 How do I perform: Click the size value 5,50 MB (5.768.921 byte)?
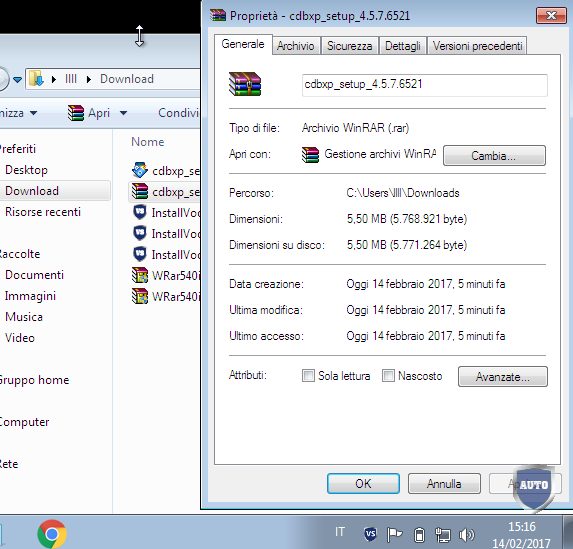(407, 219)
